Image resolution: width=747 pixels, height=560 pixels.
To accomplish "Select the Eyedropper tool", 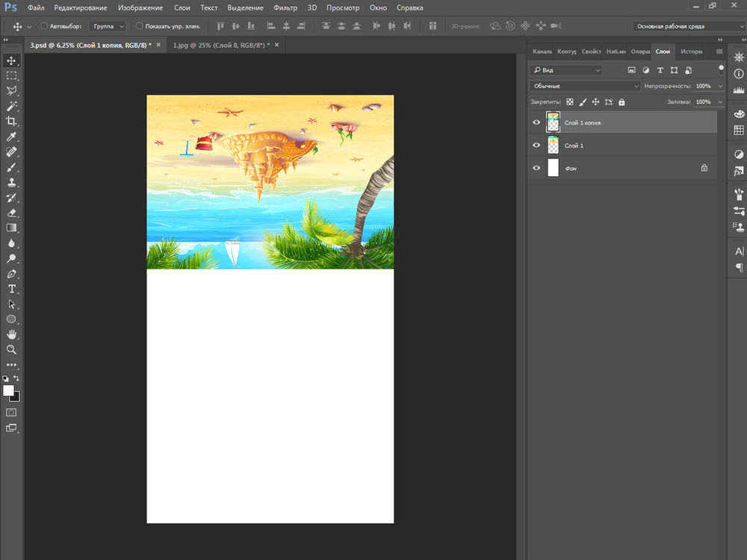I will pyautogui.click(x=11, y=137).
